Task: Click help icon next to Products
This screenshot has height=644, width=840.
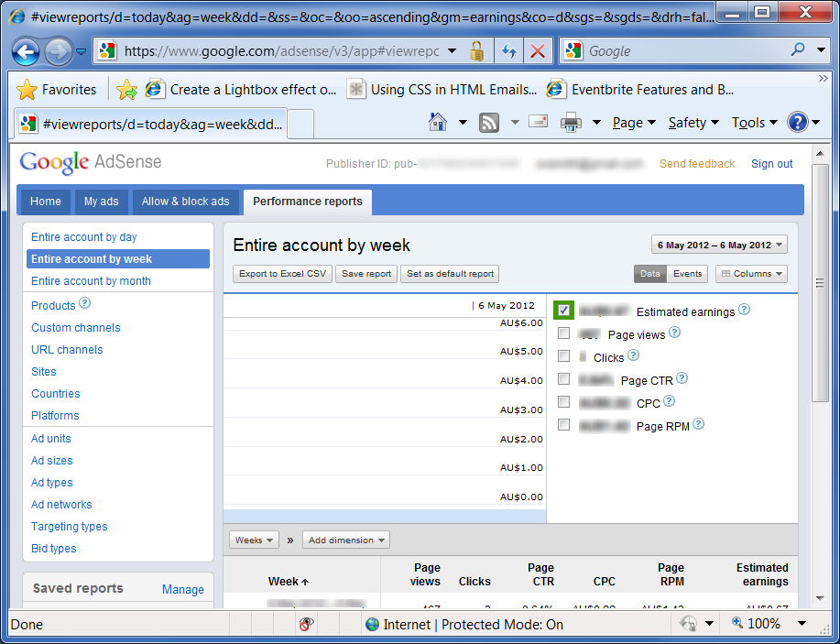Action: pyautogui.click(x=84, y=303)
